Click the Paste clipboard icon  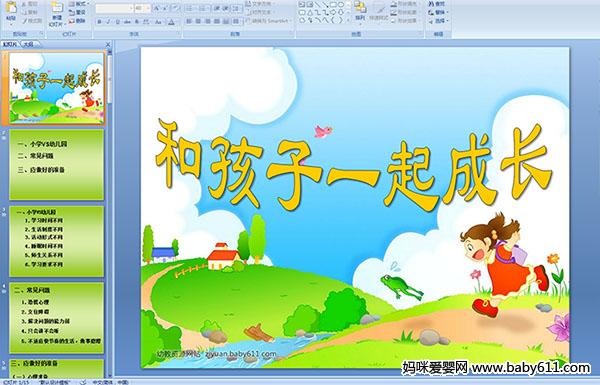(x=11, y=11)
